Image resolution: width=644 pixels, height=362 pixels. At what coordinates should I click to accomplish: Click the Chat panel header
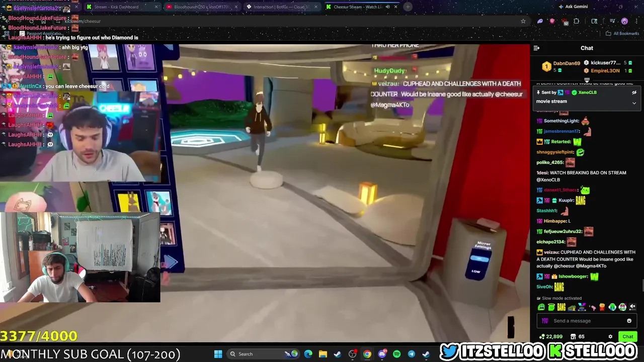[x=587, y=48]
